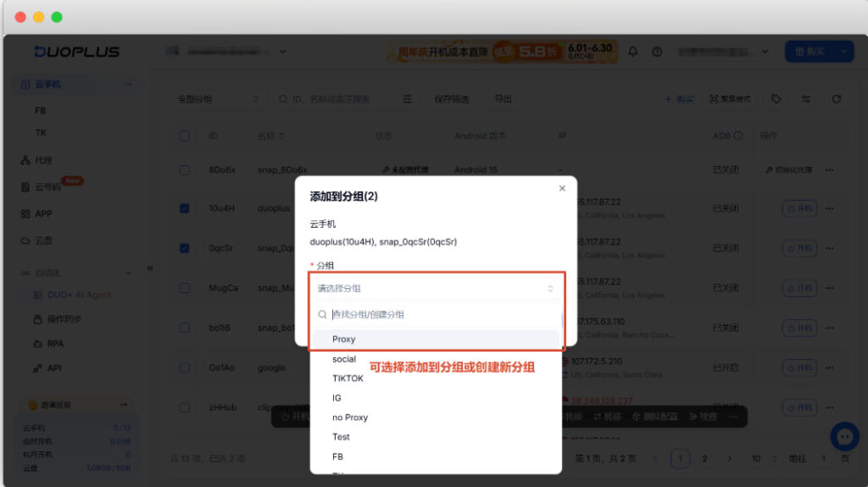The width and height of the screenshot is (868, 487).
Task: Toggle the select-all checkbox in the table header
Action: 184,136
